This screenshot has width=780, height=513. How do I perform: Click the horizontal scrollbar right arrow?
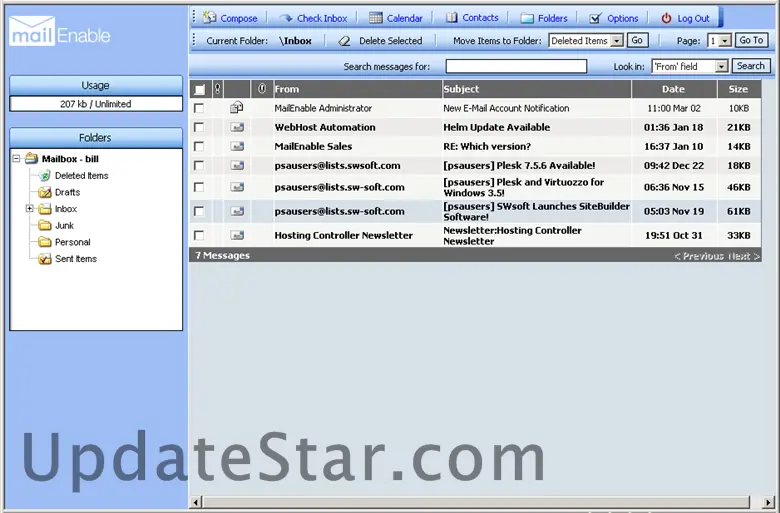(x=768, y=502)
